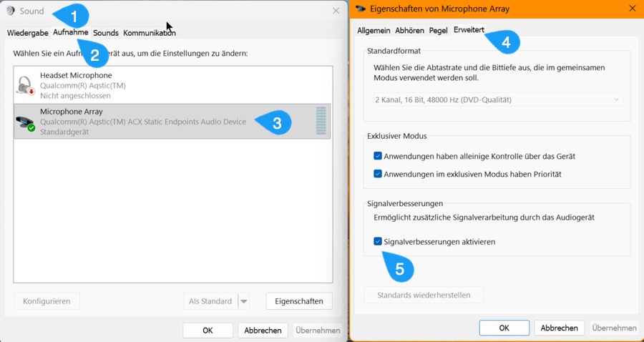Go to the Abhören tab
The image size is (644, 342).
coord(409,31)
